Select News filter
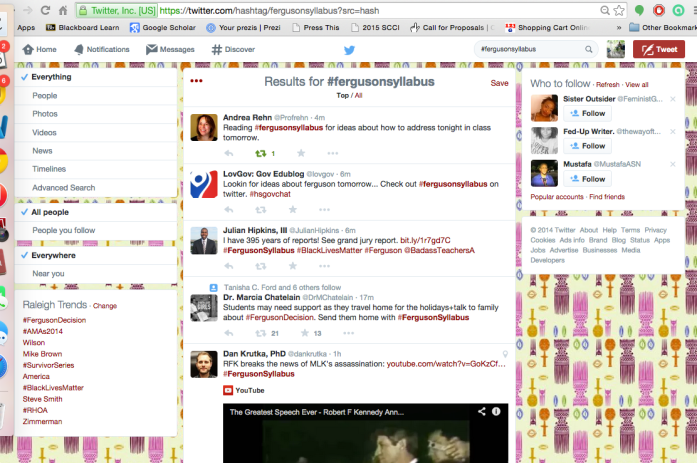This screenshot has height=463, width=697. coord(96,151)
